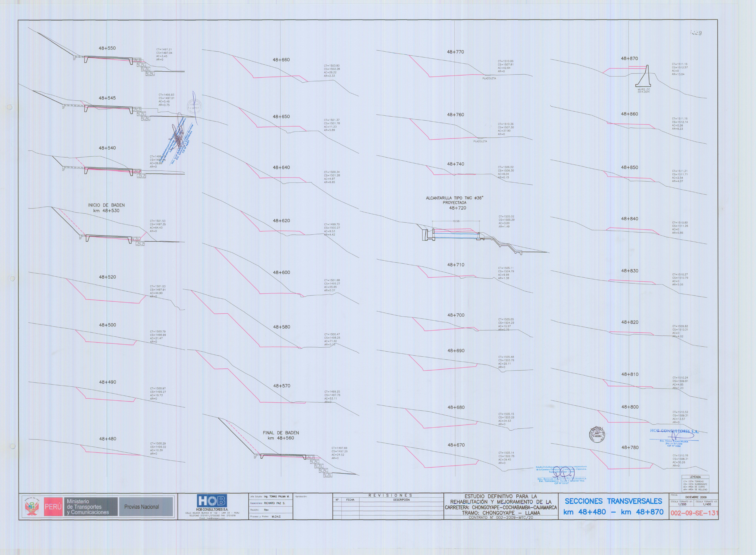Click 'ALCANTARILLA TIPO TMC ø36" PROYECTADA' heading
The image size is (756, 555).
[x=454, y=200]
